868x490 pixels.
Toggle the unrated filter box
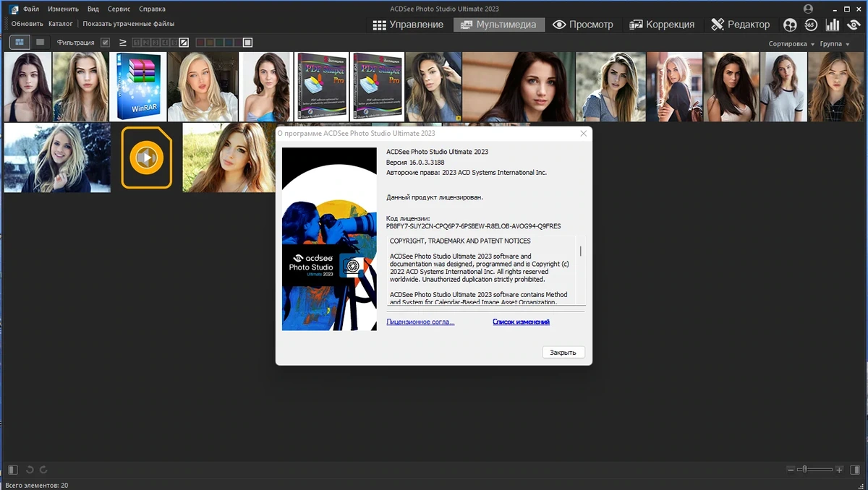[184, 43]
